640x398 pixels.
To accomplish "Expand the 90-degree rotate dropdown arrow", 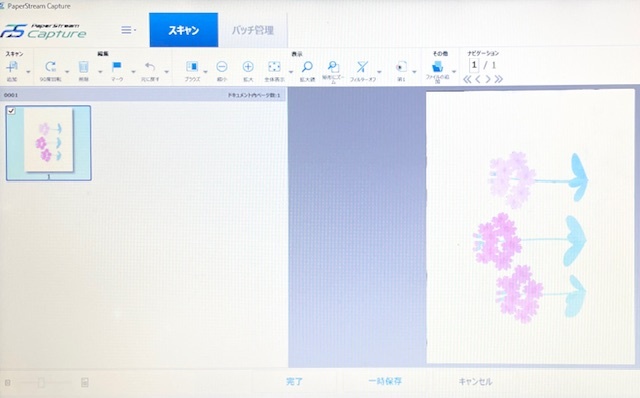I will coord(67,72).
